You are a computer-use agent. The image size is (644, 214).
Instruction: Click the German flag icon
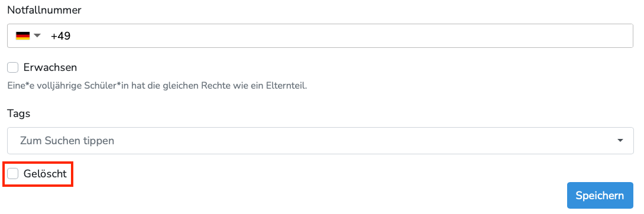(22, 35)
